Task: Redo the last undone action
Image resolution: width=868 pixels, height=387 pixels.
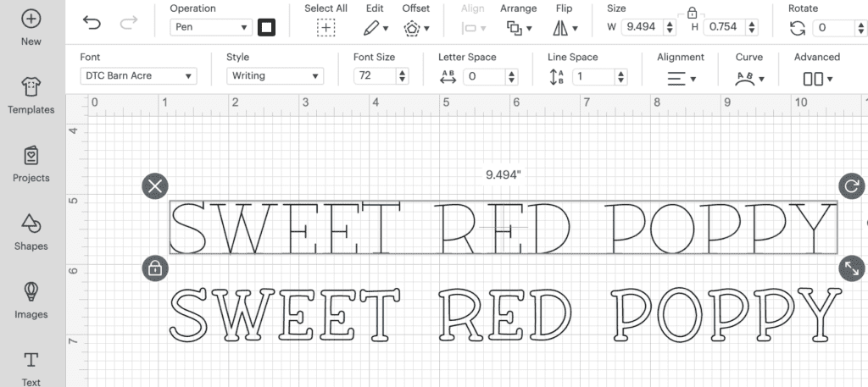Action: tap(129, 23)
